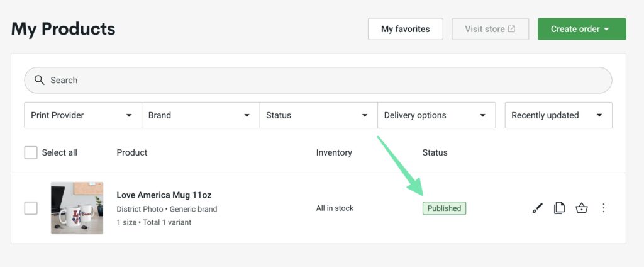Click the Love America Mug 11oz title
The height and width of the screenshot is (267, 644).
(x=164, y=195)
